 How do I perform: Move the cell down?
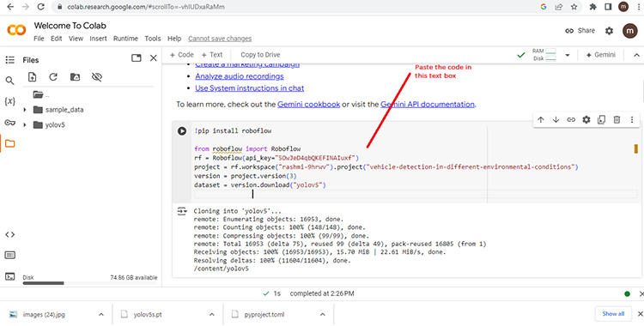pos(556,120)
